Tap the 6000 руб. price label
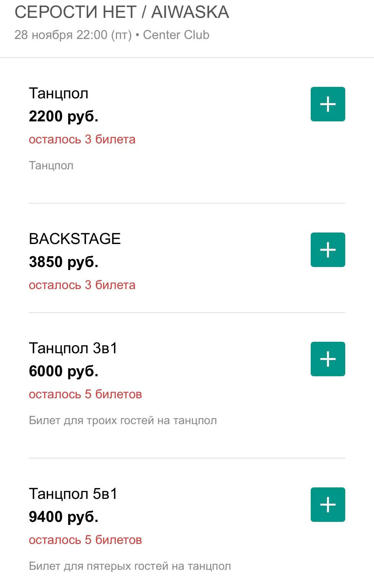The height and width of the screenshot is (588, 374). point(64,371)
